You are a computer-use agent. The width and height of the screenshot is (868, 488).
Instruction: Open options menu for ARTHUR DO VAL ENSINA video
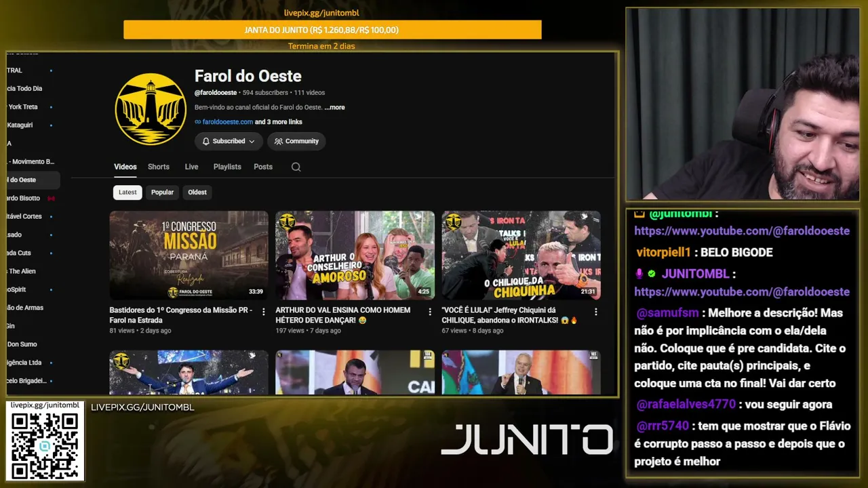click(430, 312)
